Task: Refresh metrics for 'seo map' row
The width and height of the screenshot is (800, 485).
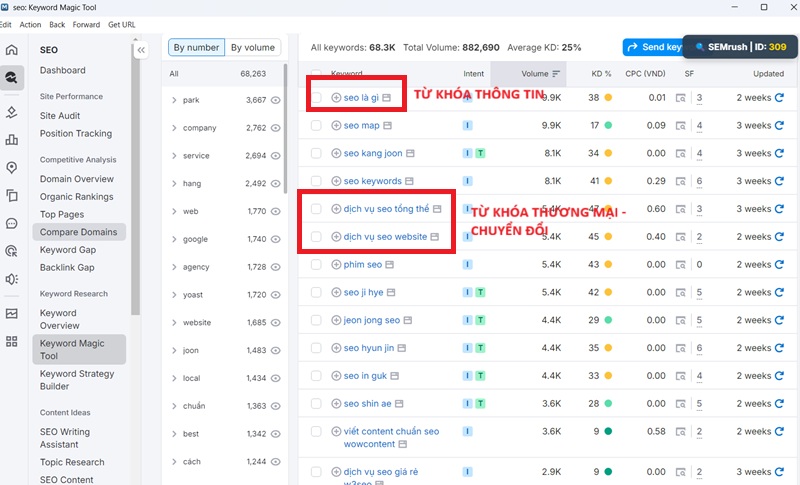Action: (779, 125)
